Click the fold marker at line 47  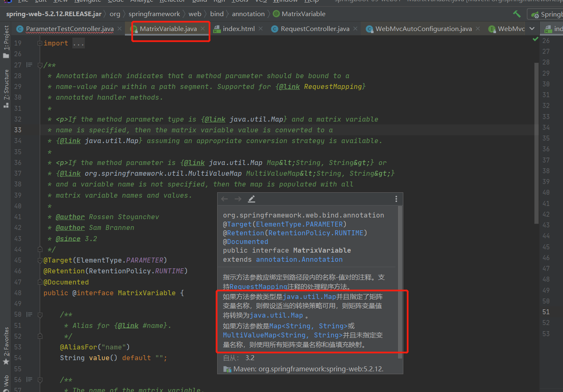(40, 282)
